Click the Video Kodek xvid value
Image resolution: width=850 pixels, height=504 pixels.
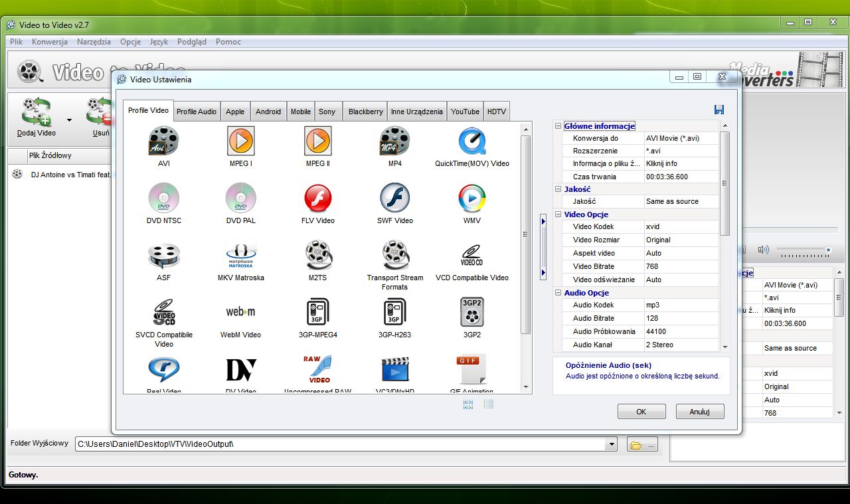(681, 226)
